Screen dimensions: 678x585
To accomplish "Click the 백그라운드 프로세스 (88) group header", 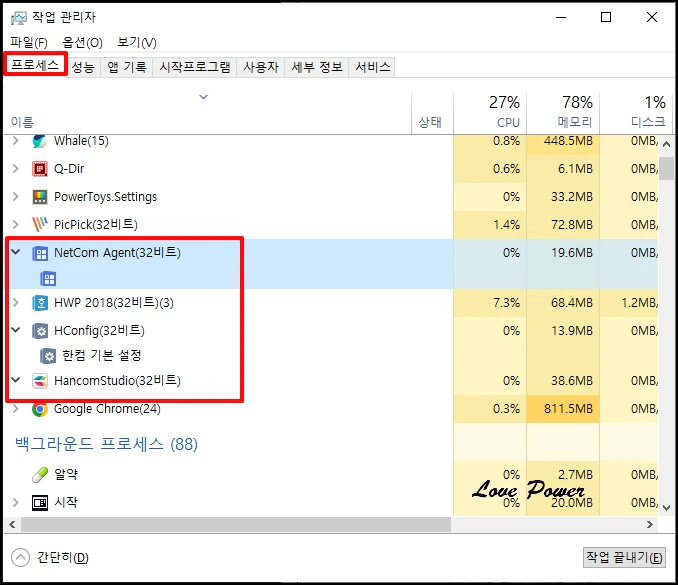I will (106, 444).
